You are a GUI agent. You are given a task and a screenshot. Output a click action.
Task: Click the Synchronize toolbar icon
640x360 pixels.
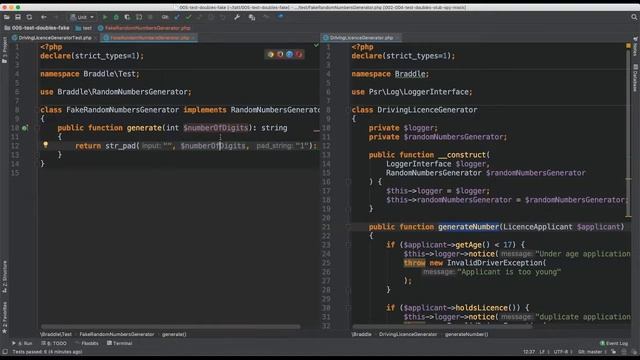(x=29, y=17)
